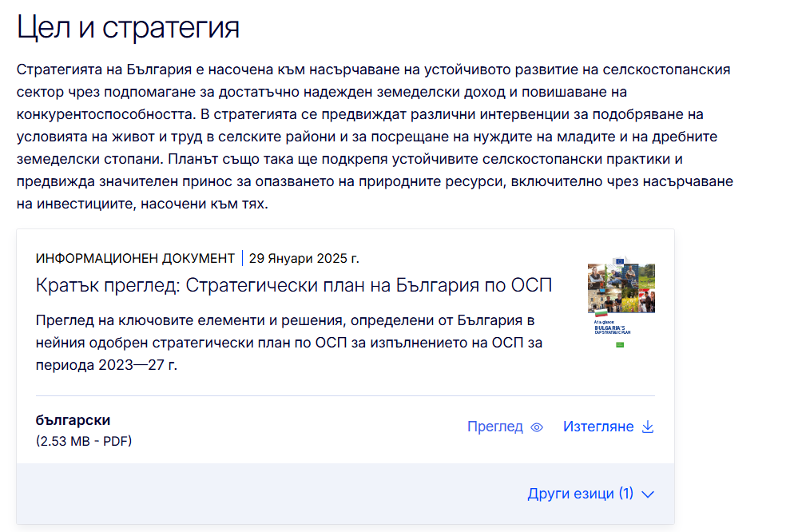Click the file size text (2.53 MB - PDF)

click(x=84, y=441)
